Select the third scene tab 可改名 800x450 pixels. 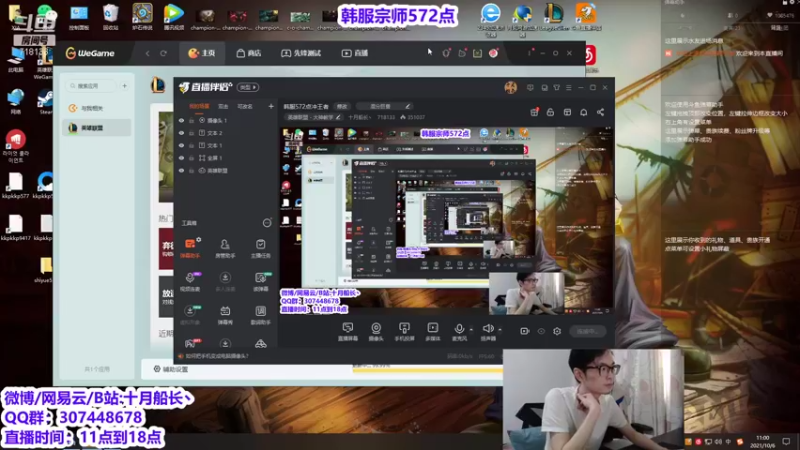coord(245,107)
